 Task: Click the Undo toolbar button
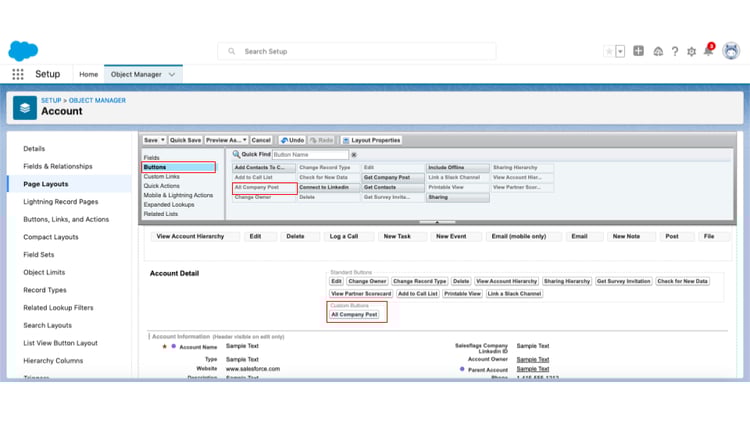tap(292, 140)
